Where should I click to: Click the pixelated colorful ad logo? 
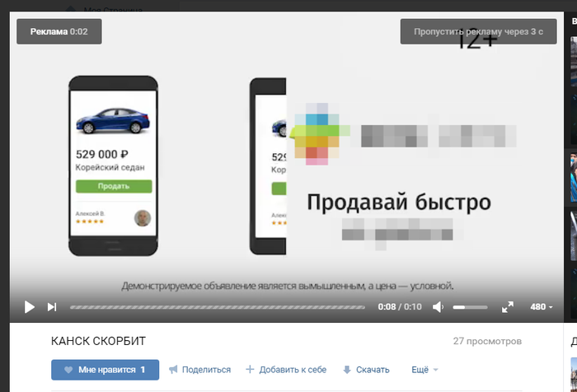pyautogui.click(x=315, y=133)
